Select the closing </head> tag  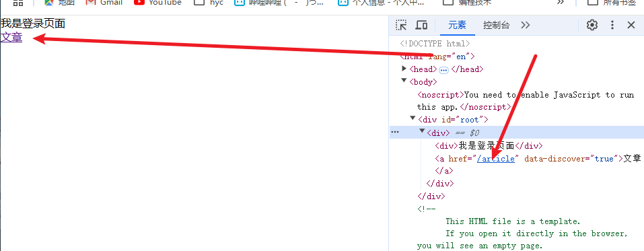pos(468,69)
